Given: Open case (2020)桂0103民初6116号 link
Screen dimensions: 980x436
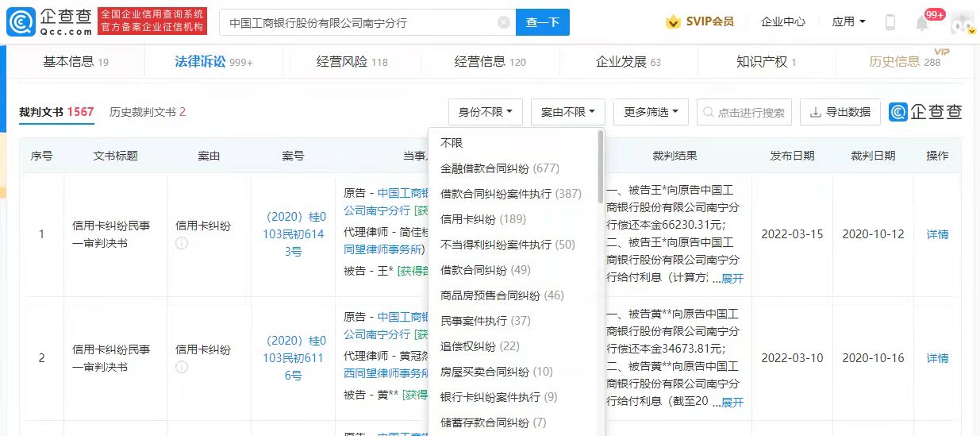Looking at the screenshot, I should click(294, 357).
